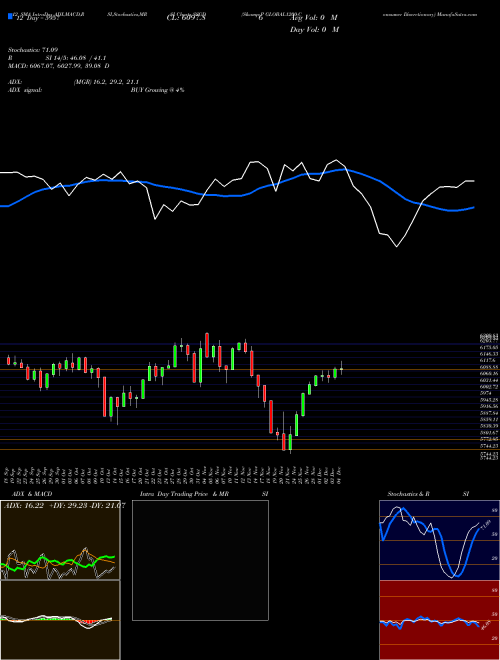The image size is (500, 660).
Task: Open the red RSI chart panel
Action: point(439,620)
